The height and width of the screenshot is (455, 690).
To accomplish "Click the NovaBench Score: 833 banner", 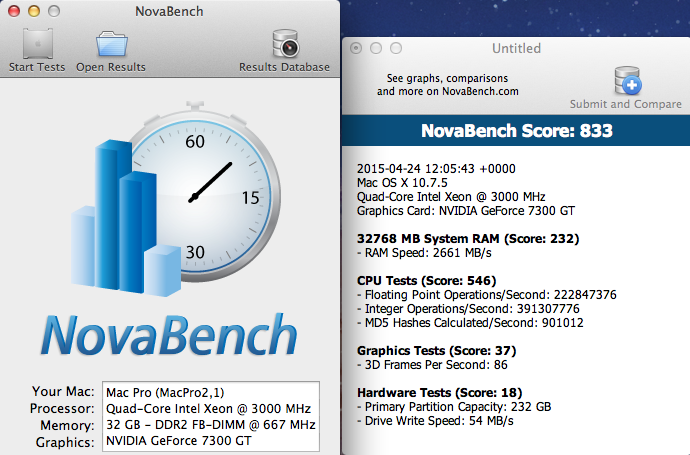I will (516, 131).
